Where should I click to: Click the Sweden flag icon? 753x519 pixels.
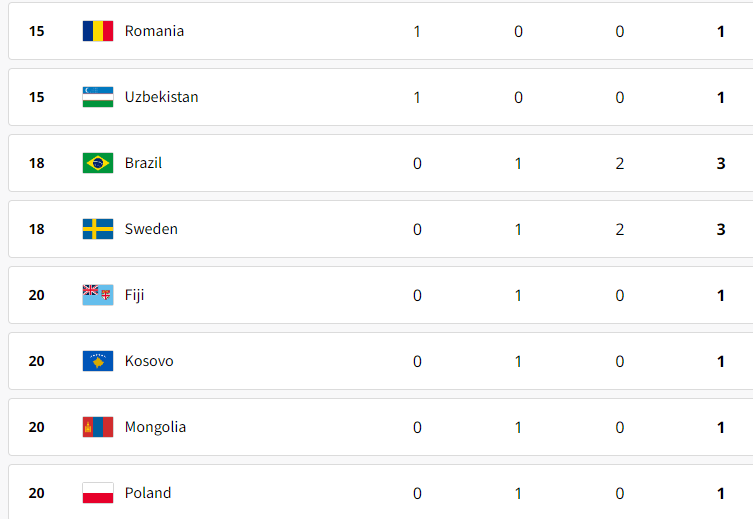point(98,229)
